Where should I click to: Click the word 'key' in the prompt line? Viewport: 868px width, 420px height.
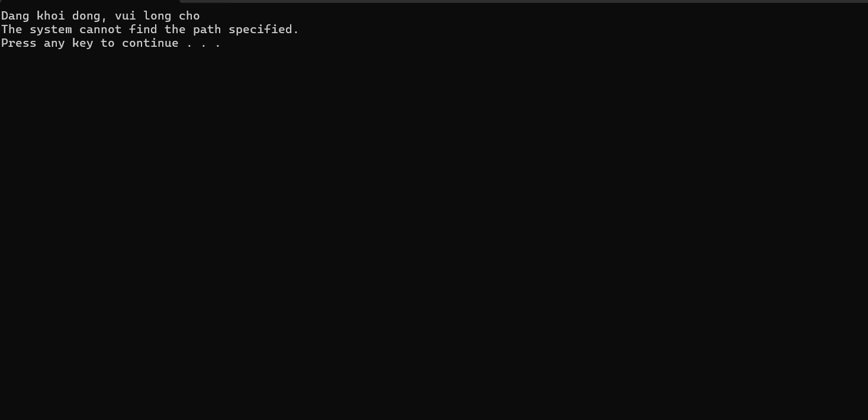(83, 44)
